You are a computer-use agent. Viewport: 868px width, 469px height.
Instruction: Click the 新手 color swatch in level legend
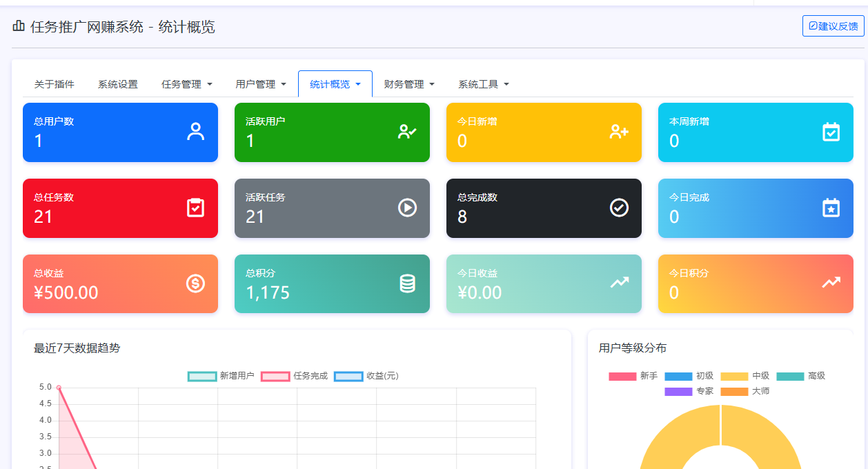tap(622, 376)
